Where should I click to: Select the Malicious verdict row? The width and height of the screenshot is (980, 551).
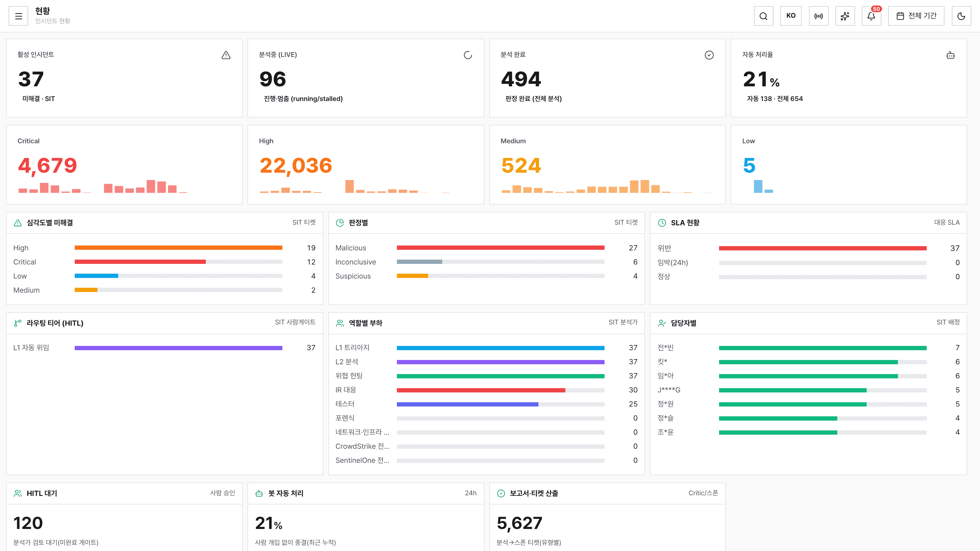486,248
